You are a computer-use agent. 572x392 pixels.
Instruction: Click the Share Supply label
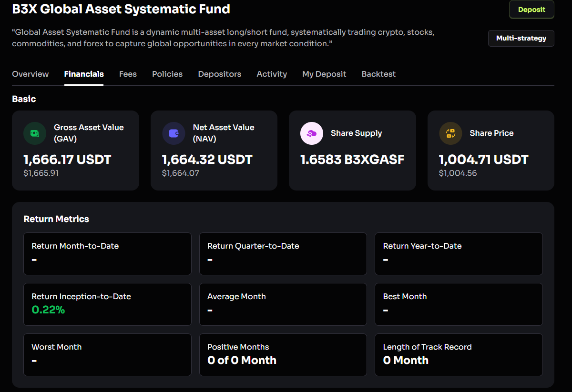pyautogui.click(x=356, y=133)
